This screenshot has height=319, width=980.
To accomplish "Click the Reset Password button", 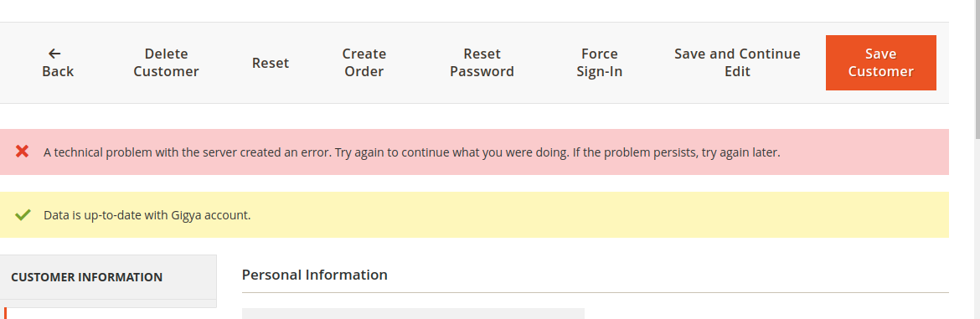I will pos(482,63).
